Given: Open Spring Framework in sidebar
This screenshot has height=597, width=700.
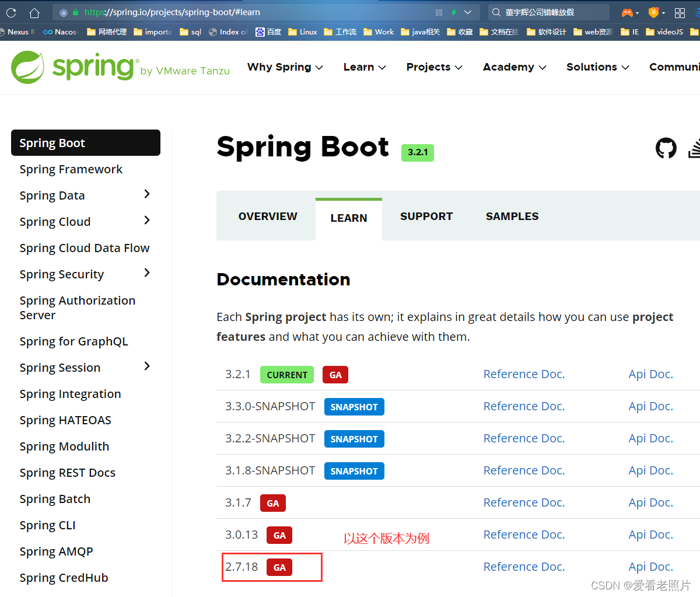Looking at the screenshot, I should coord(71,169).
